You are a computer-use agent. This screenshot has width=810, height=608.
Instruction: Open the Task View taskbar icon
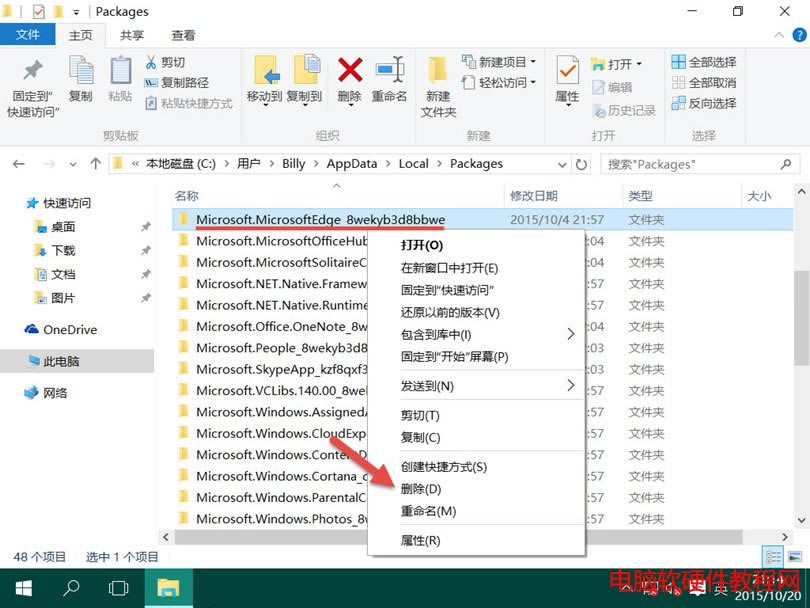(119, 588)
